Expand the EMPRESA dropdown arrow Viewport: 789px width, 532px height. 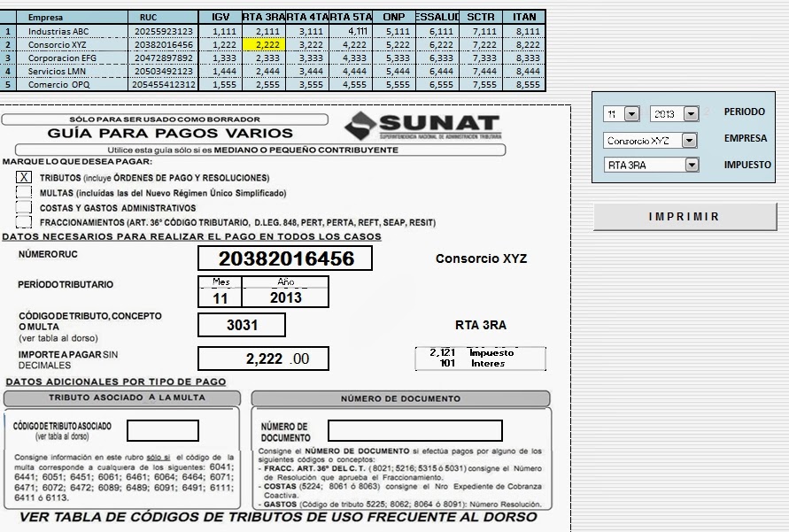tap(689, 140)
